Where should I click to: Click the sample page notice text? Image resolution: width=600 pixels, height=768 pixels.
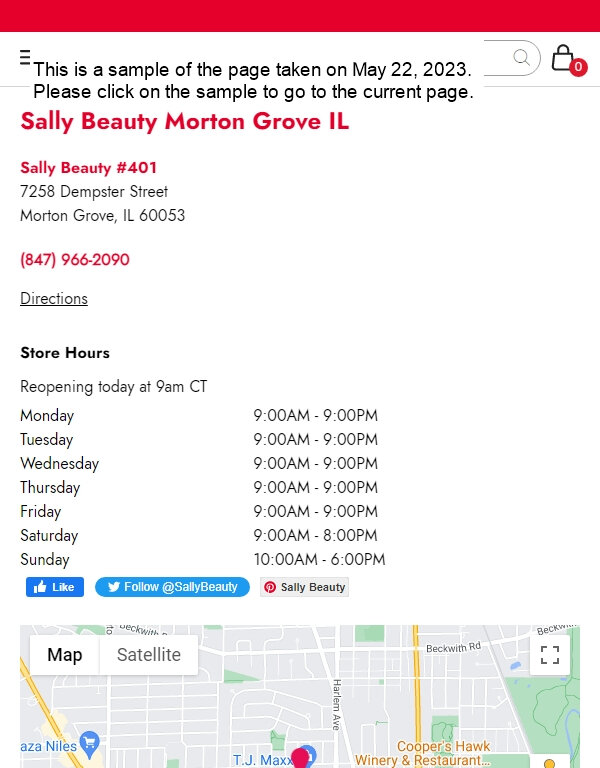coord(253,80)
